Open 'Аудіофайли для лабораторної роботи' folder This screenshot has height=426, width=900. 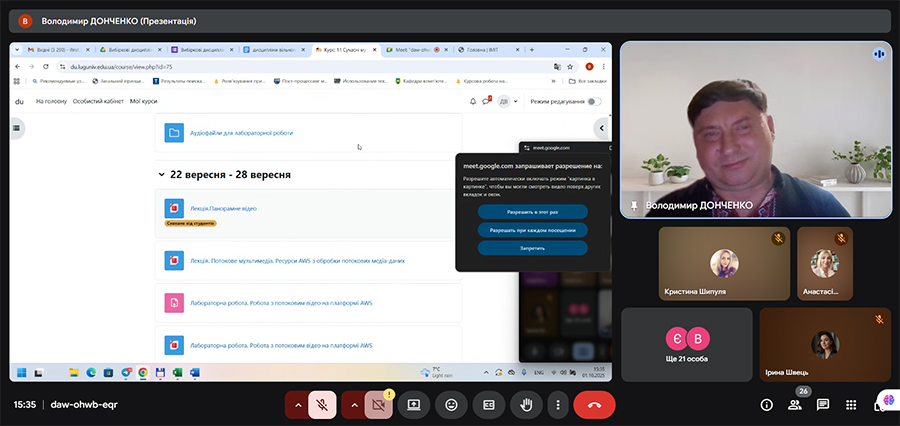tap(241, 133)
